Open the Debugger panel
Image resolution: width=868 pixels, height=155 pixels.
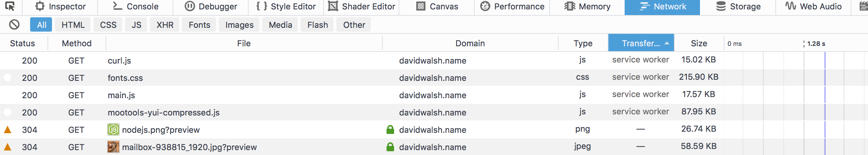tap(211, 6)
